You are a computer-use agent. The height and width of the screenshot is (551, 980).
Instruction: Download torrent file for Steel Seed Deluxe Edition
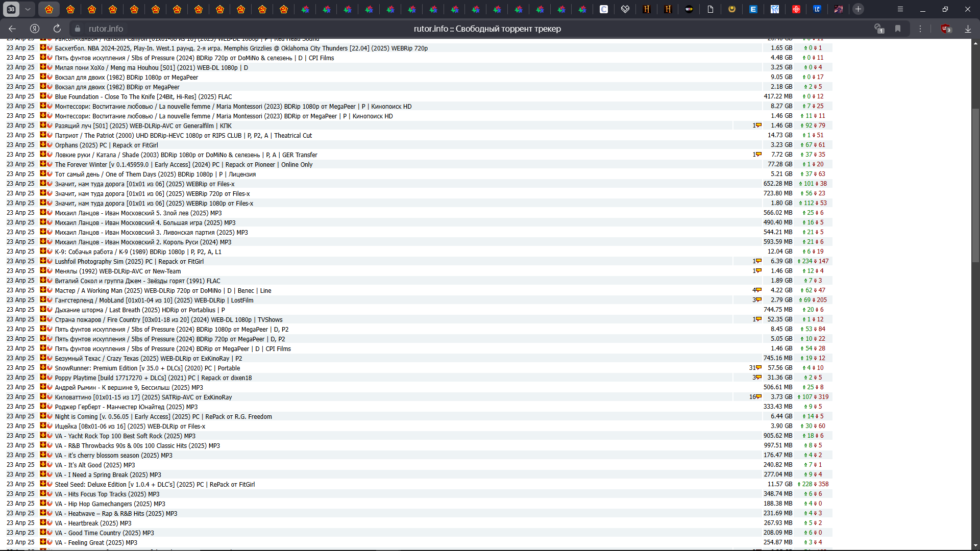(x=43, y=484)
